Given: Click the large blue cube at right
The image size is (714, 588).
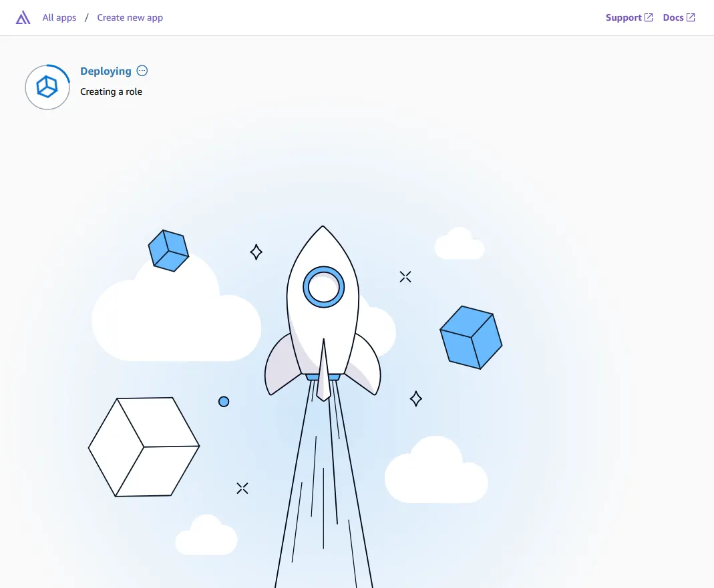Looking at the screenshot, I should click(x=471, y=337).
